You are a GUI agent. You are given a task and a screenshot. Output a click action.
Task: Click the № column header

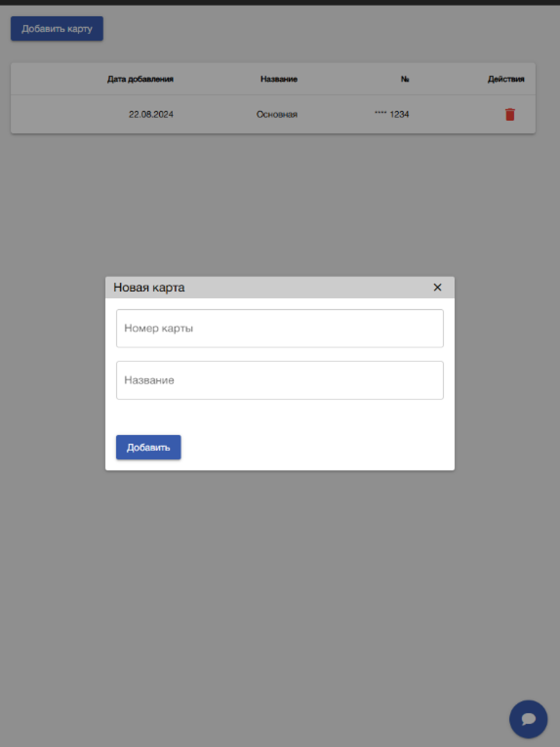click(x=405, y=79)
